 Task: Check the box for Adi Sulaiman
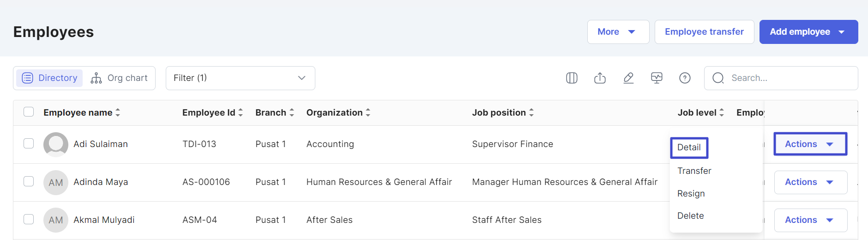tap(29, 143)
